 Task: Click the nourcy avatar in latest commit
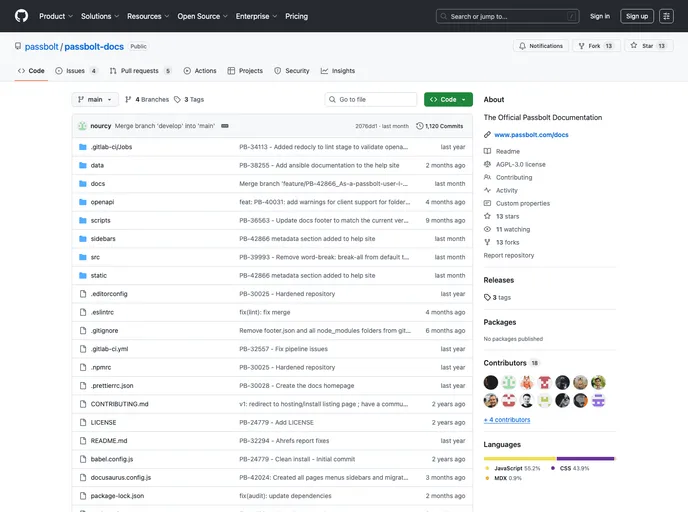[x=82, y=126]
